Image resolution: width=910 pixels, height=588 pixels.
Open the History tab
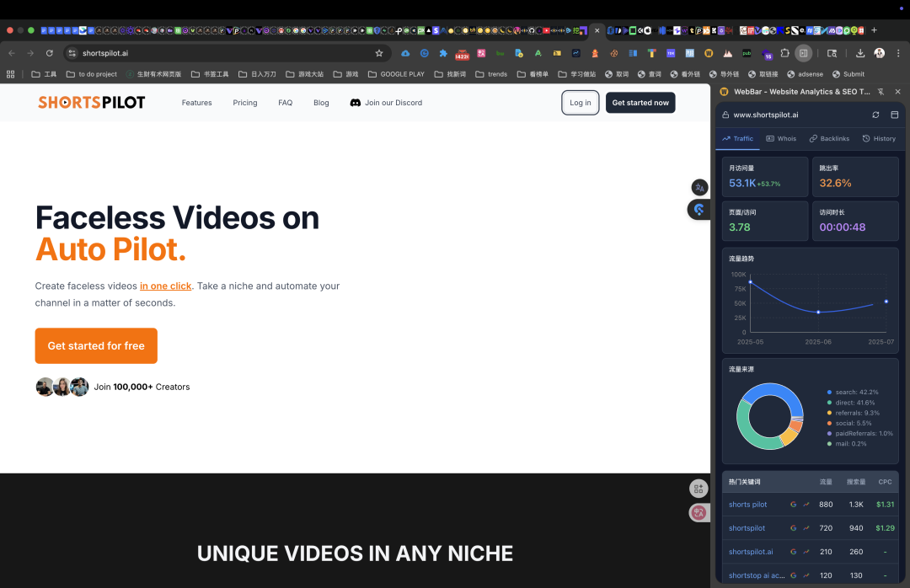[x=879, y=139]
